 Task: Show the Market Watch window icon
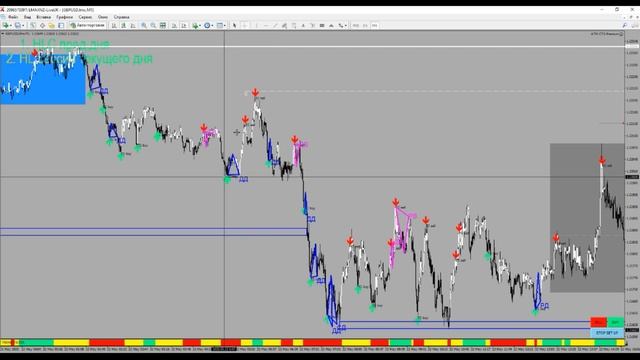pyautogui.click(x=33, y=25)
